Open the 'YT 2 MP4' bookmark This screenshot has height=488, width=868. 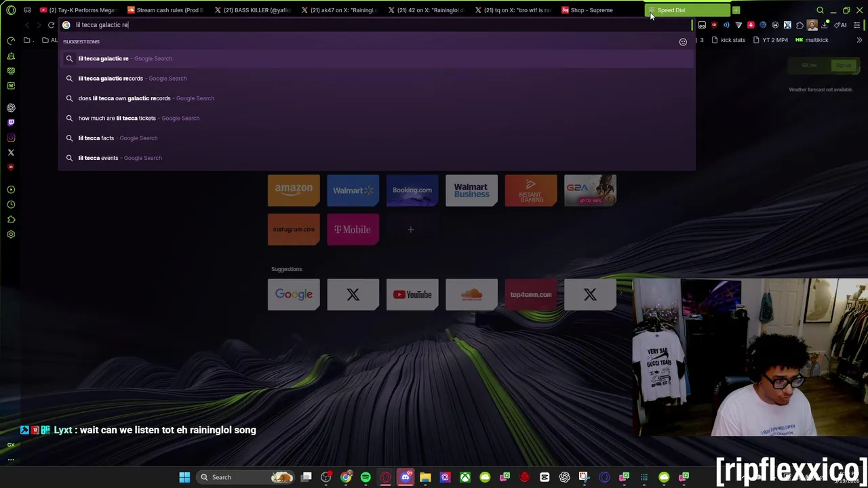pos(770,40)
